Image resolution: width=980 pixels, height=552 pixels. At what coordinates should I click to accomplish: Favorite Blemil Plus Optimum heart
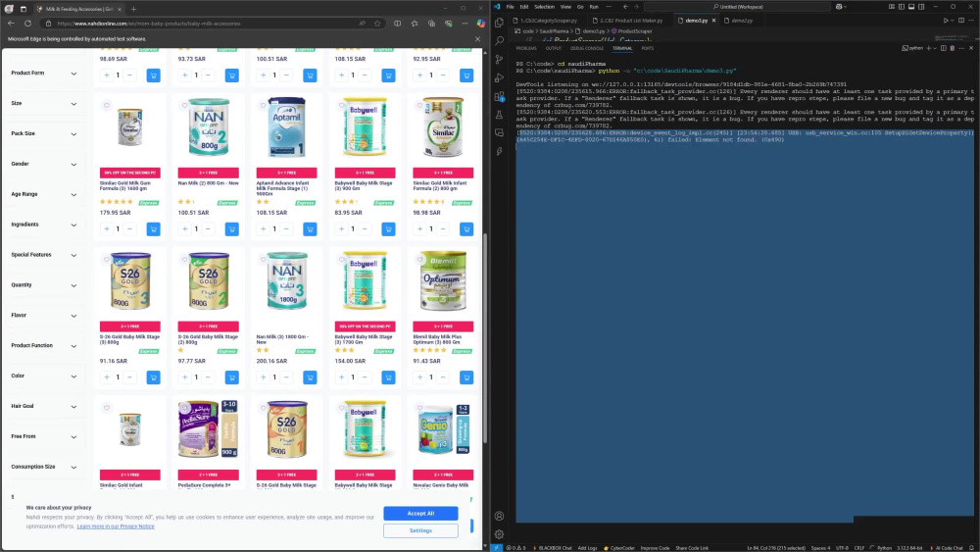pyautogui.click(x=420, y=260)
